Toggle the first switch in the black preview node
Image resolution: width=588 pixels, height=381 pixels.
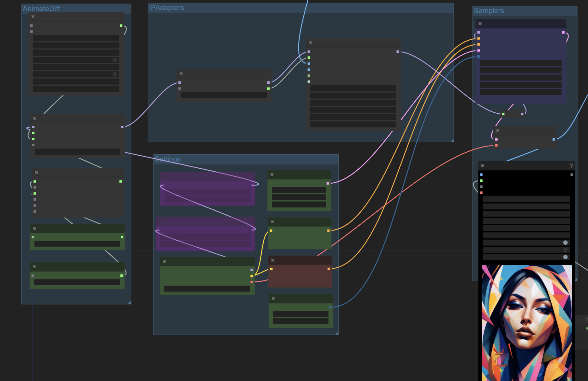(x=565, y=243)
